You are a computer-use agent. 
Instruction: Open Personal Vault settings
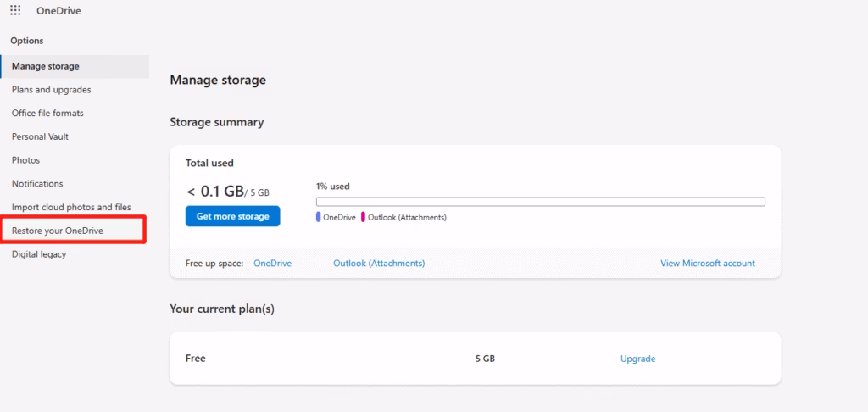[x=40, y=136]
